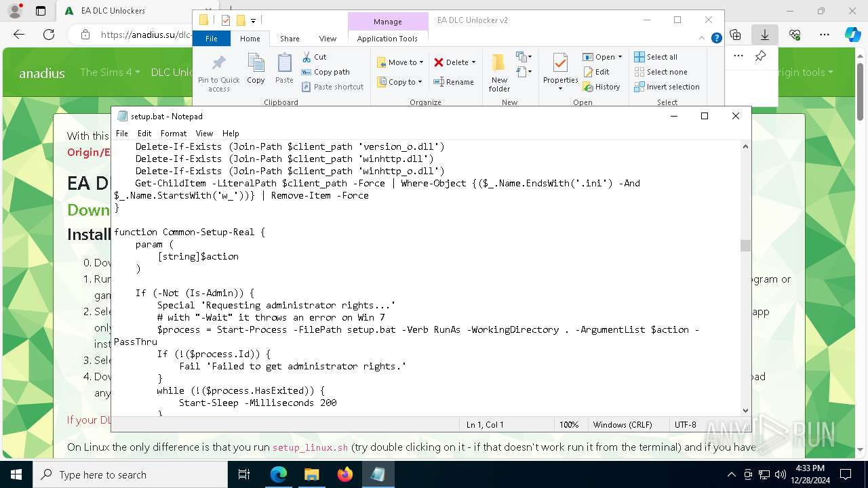This screenshot has height=488, width=868.
Task: Collapse the Explorer ribbon chevron
Action: (x=703, y=38)
